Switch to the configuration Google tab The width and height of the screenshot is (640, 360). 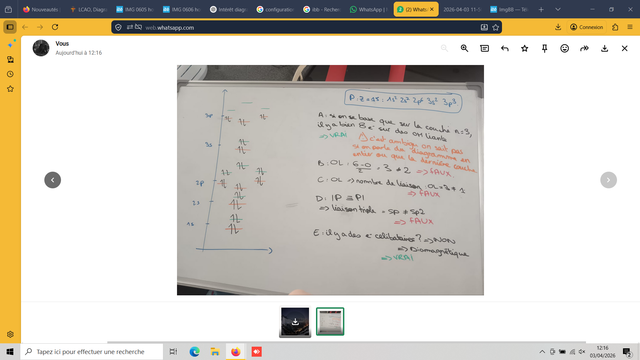pos(276,9)
